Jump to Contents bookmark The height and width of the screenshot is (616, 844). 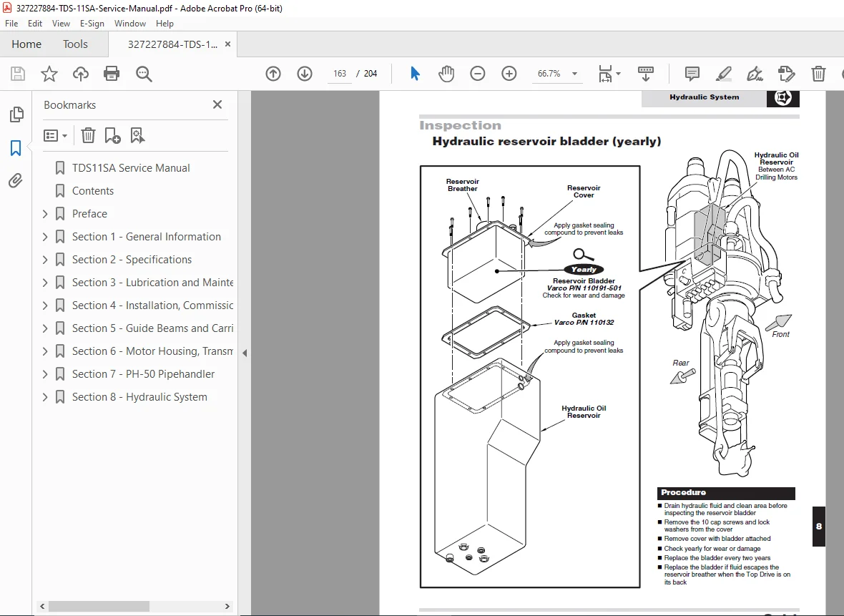point(92,190)
